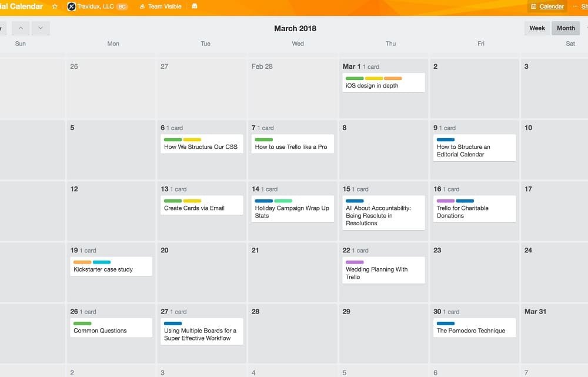Switch to Week view
Viewport: 588px width, 377px height.
tap(537, 28)
